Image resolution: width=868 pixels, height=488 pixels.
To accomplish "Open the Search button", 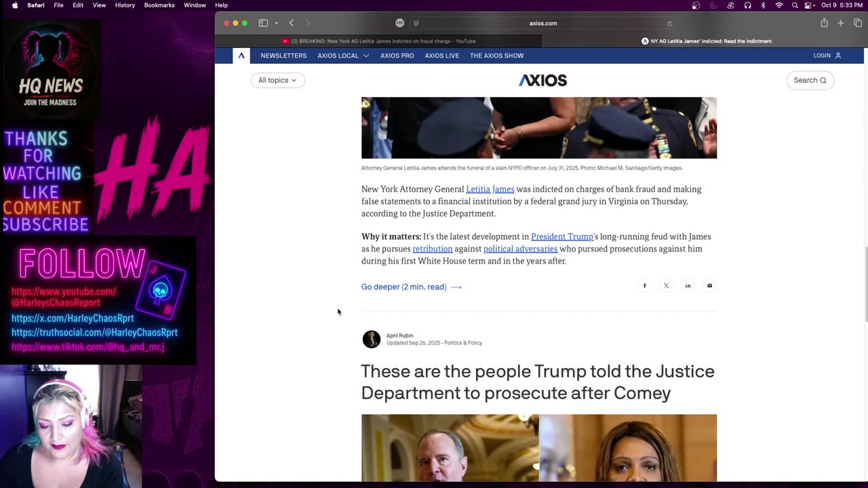I will (x=810, y=80).
